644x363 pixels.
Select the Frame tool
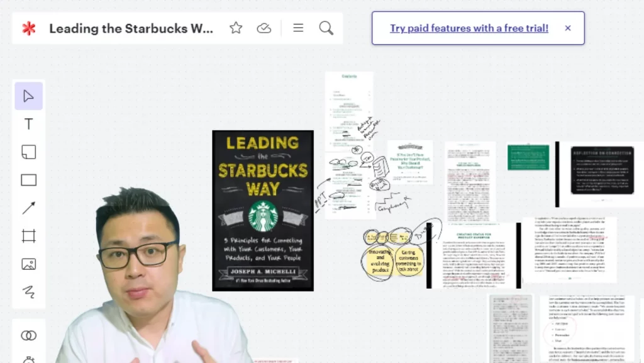point(29,236)
